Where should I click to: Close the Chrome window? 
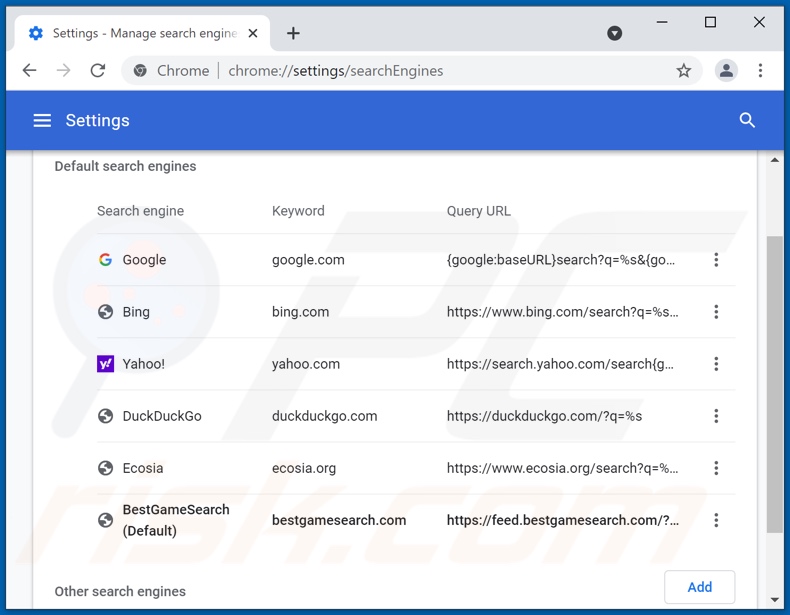(x=759, y=22)
